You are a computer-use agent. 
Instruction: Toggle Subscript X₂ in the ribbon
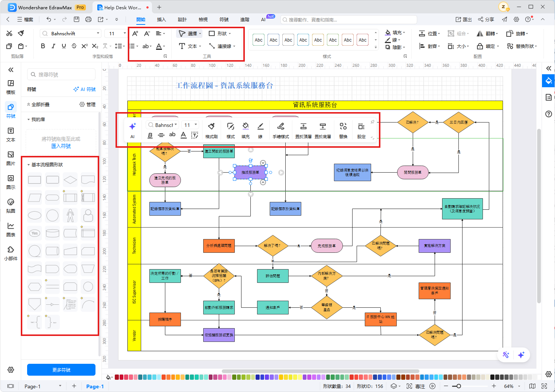click(x=95, y=46)
